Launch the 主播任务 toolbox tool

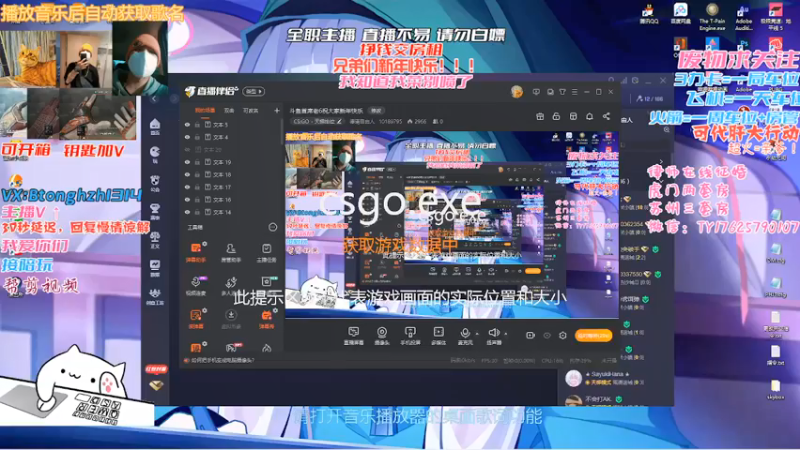tap(266, 252)
